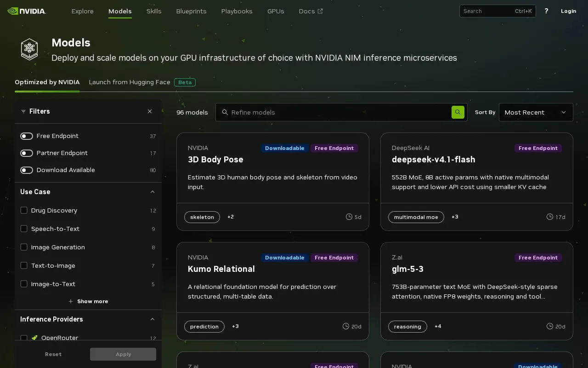Expand the +2 tags on 3D Body Pose
This screenshot has width=588, height=368.
coord(231,217)
